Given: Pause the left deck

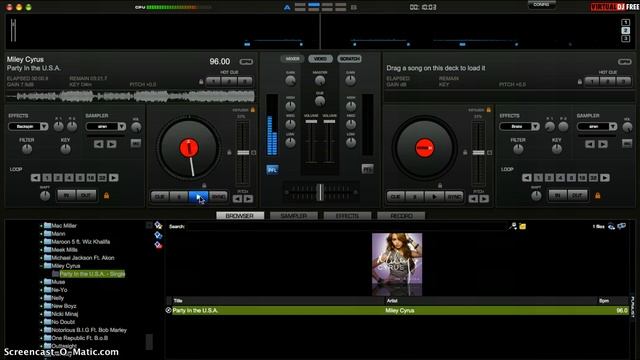Looking at the screenshot, I should (x=179, y=197).
